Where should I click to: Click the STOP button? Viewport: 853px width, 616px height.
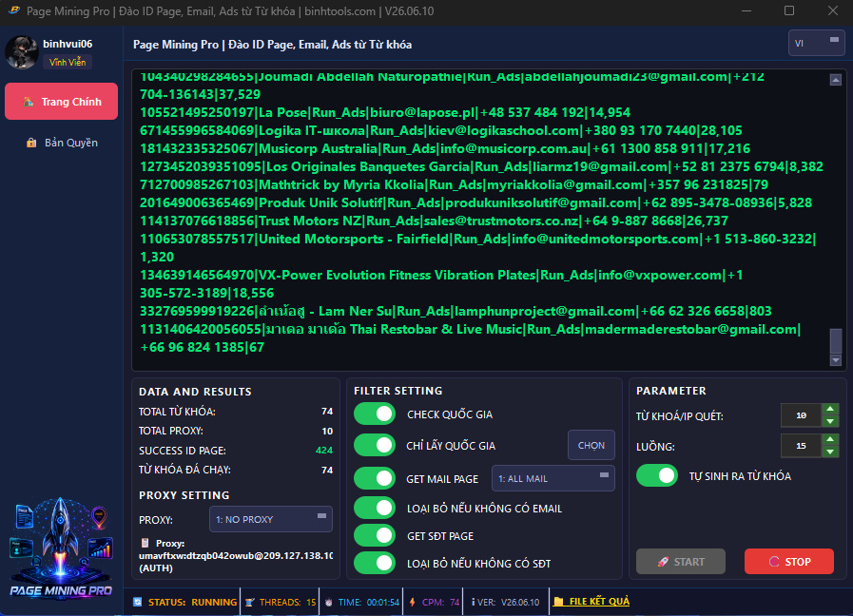tap(788, 562)
